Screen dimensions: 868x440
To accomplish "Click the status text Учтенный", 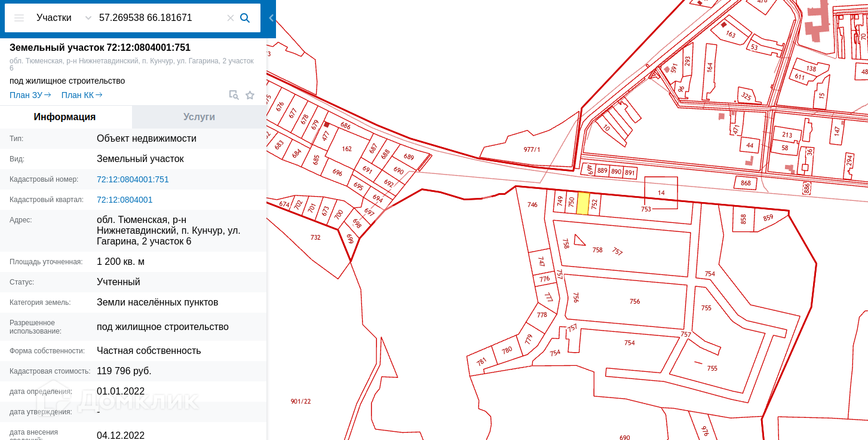I will coord(118,282).
